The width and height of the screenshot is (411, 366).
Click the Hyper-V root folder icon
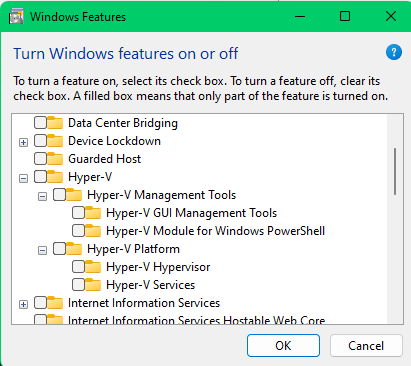click(x=55, y=177)
